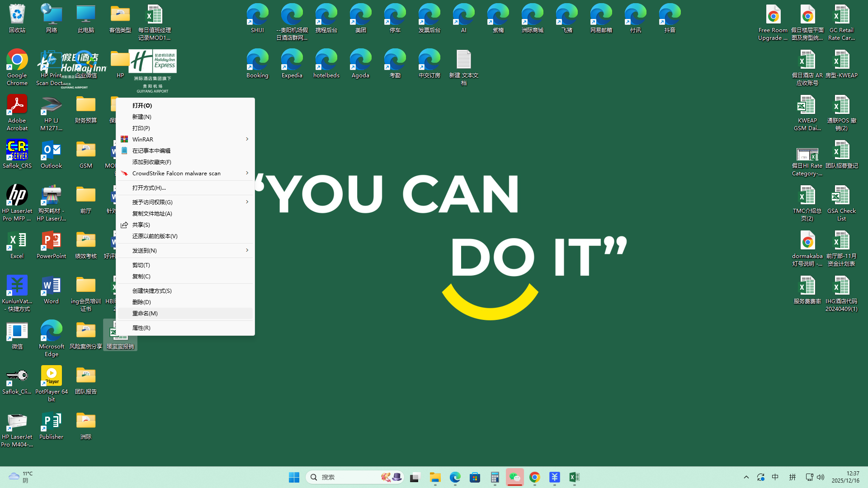Expand the 发送到(N) submenu

coord(185,250)
